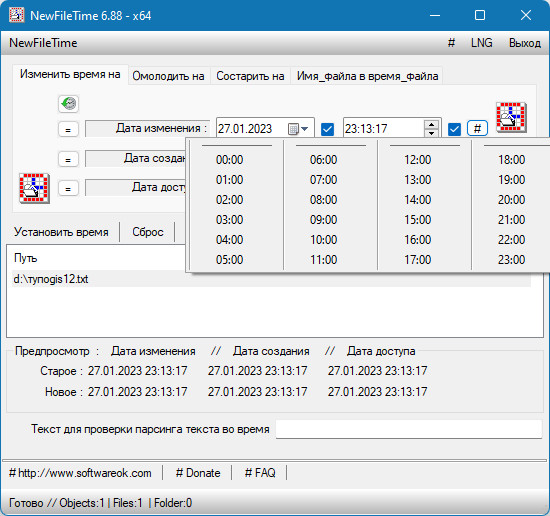The height and width of the screenshot is (516, 550).
Task: Click the = button for Дата изменения
Action: point(68,130)
